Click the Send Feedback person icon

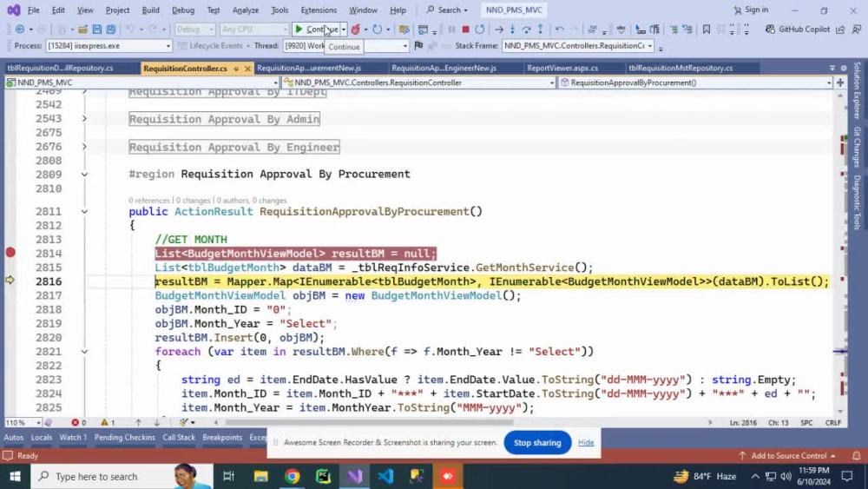857,29
